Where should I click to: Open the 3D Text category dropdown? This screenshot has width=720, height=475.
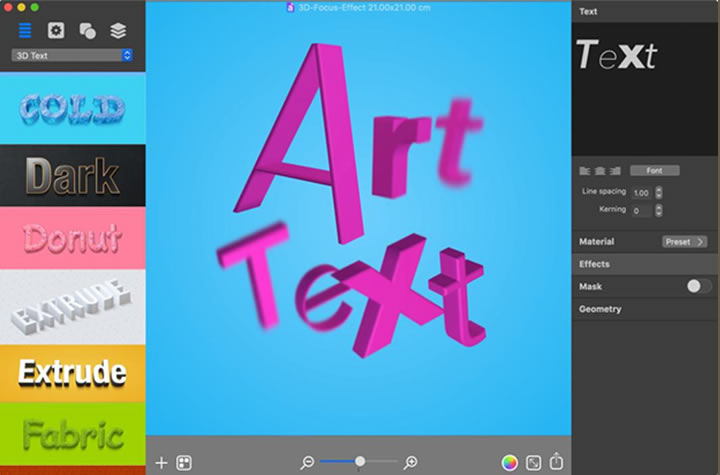point(72,56)
